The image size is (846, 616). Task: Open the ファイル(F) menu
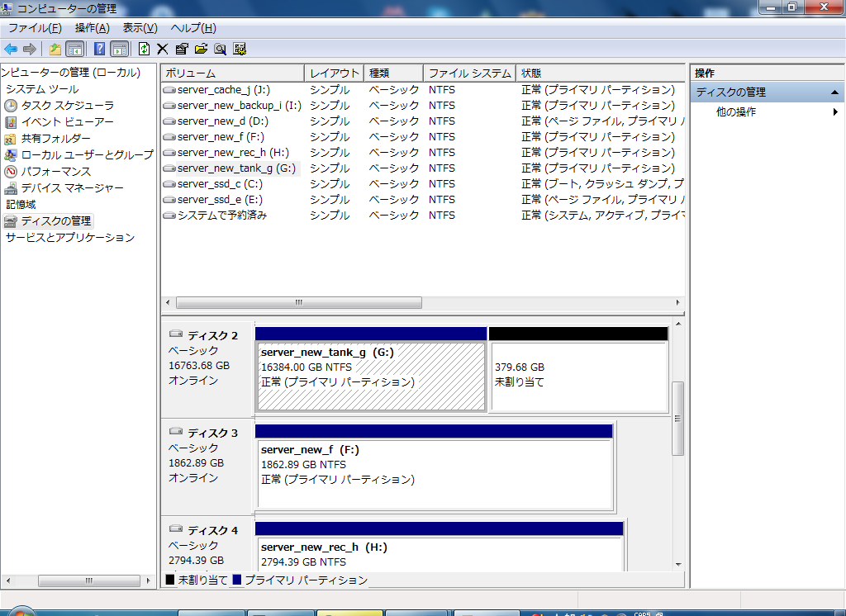(x=35, y=28)
